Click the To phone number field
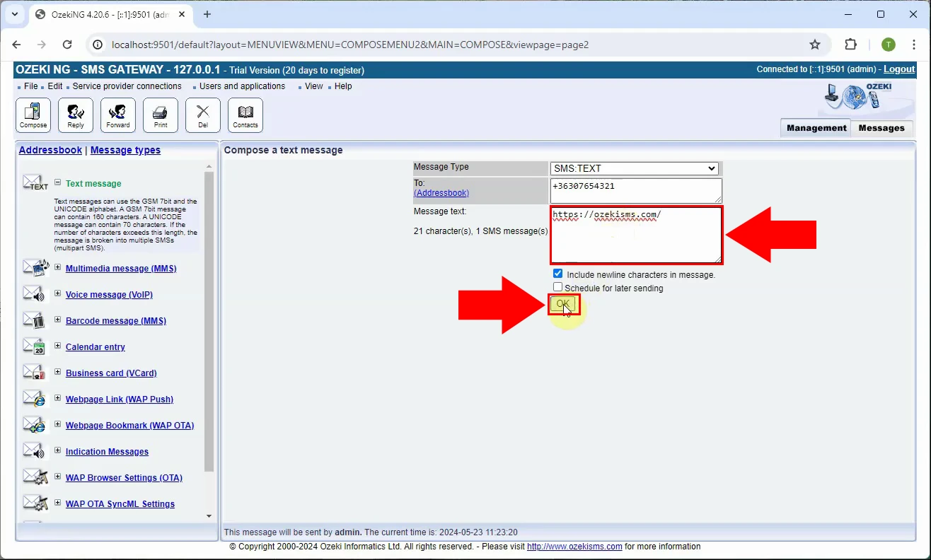 point(636,190)
